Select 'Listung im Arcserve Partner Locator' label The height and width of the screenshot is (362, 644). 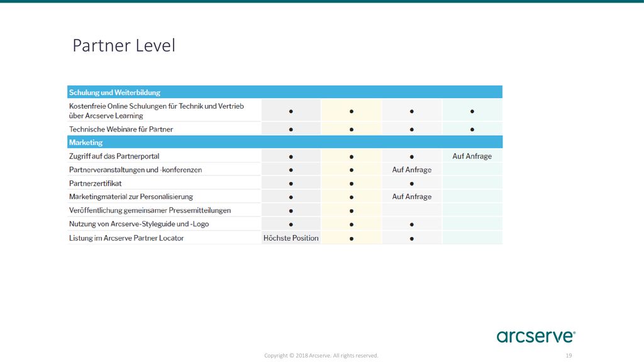[x=126, y=238]
